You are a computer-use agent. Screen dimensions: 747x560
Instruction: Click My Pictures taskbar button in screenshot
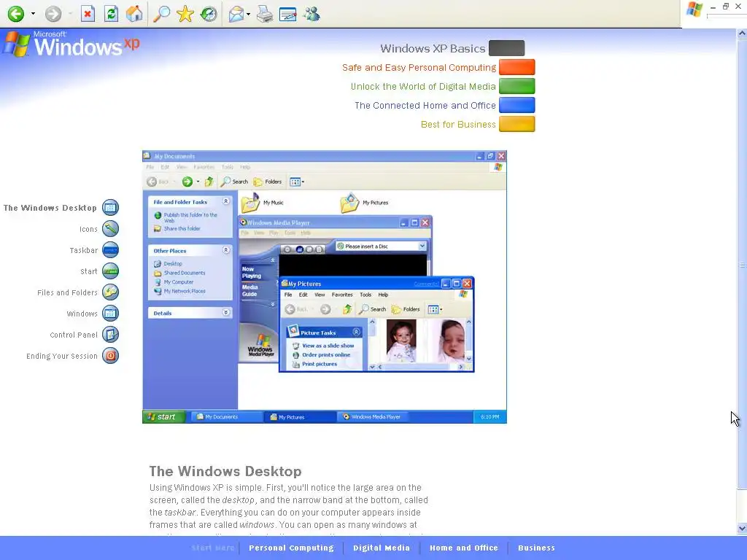(x=300, y=416)
